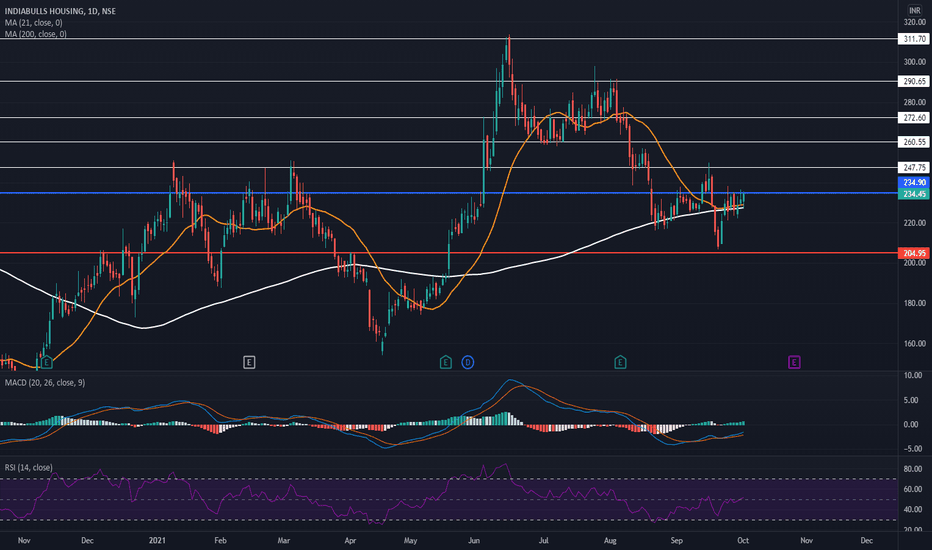
Task: Click the Aug label on the time axis
Action: pyautogui.click(x=610, y=540)
